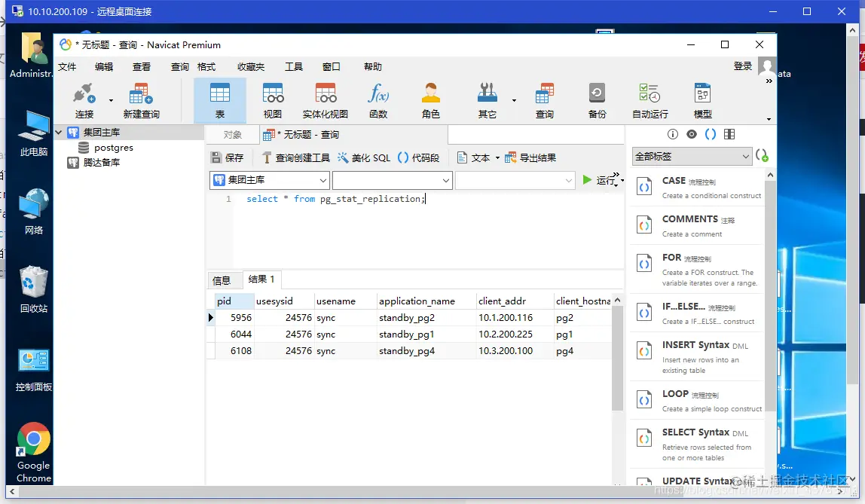Insert the LOOP snippet
Image resolution: width=865 pixels, height=504 pixels.
698,400
